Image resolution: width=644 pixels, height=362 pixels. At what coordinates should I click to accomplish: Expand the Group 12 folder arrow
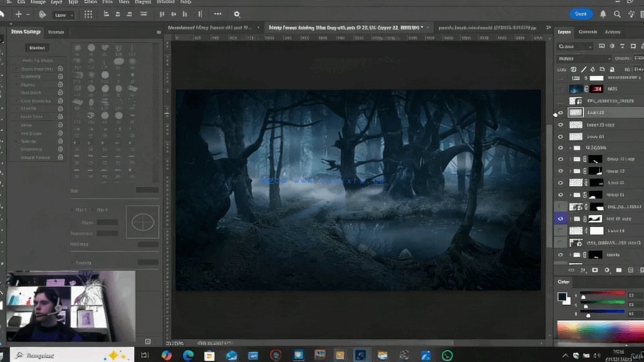pyautogui.click(x=570, y=171)
